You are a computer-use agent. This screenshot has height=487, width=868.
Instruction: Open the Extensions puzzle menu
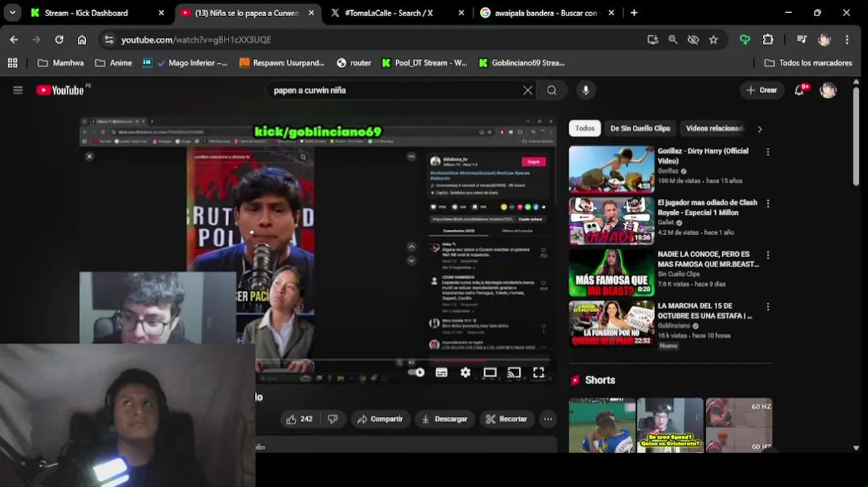768,40
